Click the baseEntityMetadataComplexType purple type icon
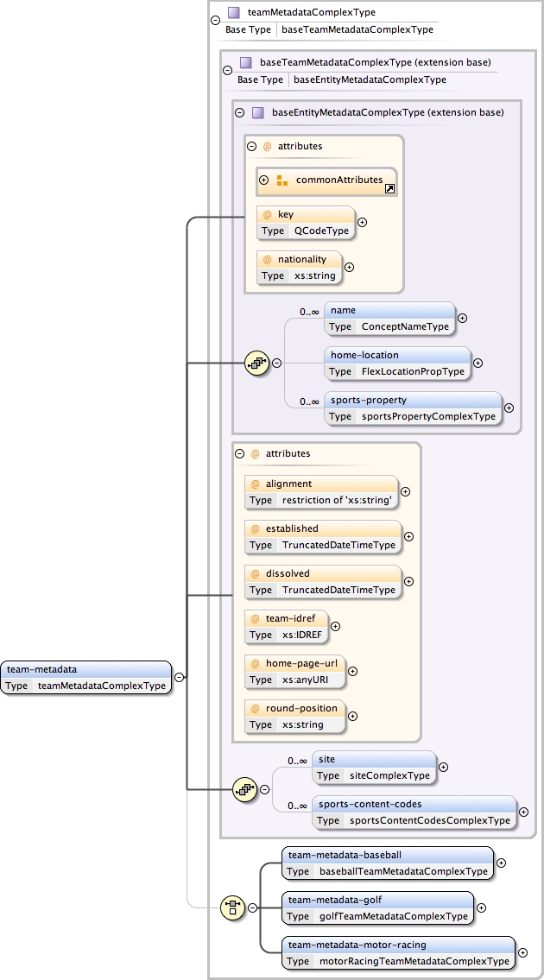Screen dimensions: 544x980 (257, 112)
